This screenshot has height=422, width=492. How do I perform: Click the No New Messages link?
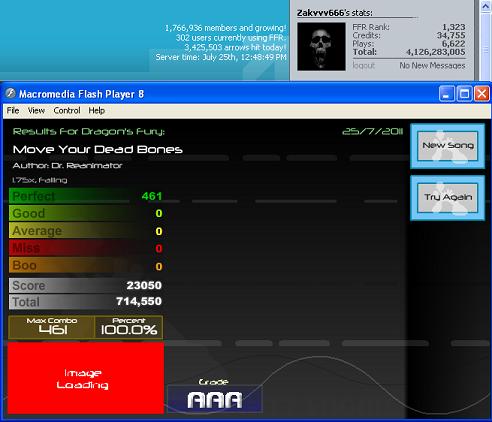(432, 65)
